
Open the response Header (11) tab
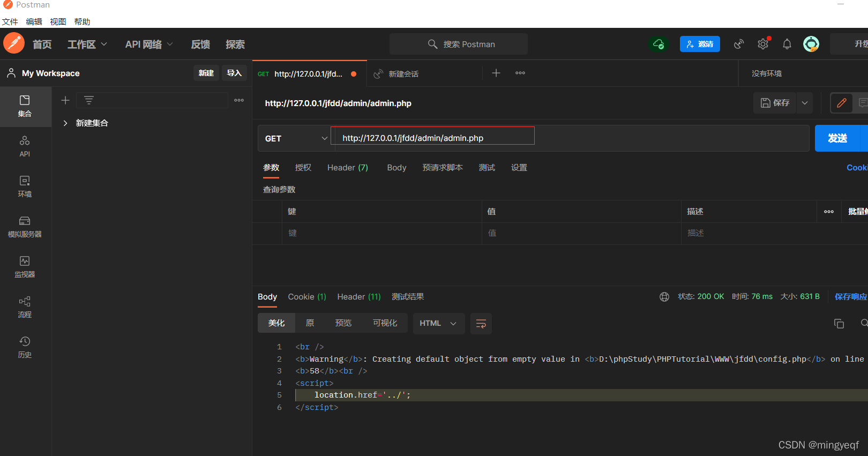[359, 297]
